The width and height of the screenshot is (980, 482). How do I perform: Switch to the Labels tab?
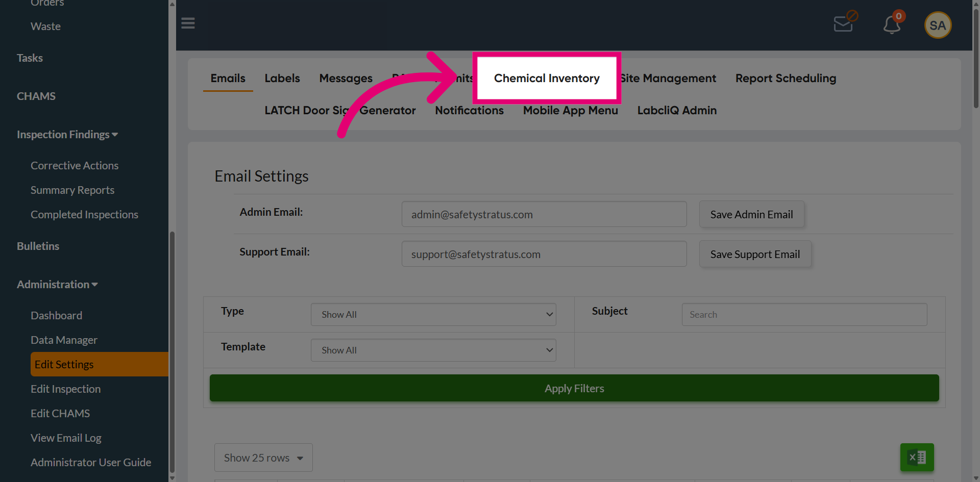(282, 78)
